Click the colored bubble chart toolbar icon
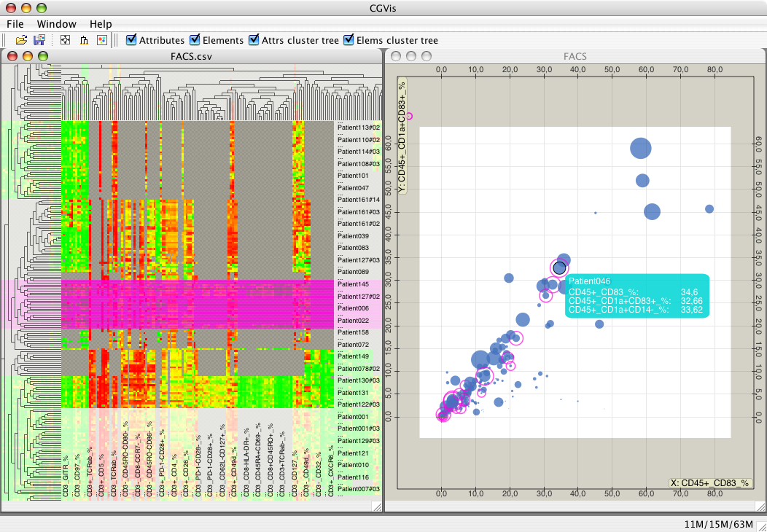The image size is (767, 532). 102,40
